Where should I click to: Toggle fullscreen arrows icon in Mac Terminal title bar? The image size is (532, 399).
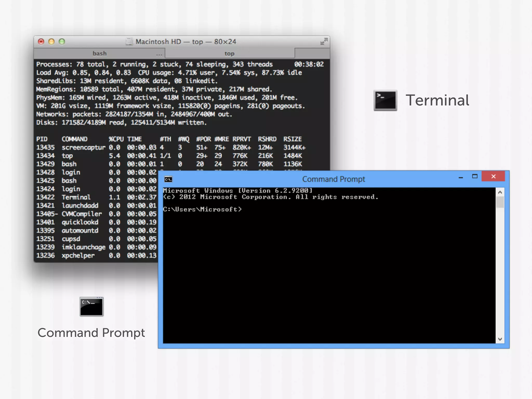[324, 42]
